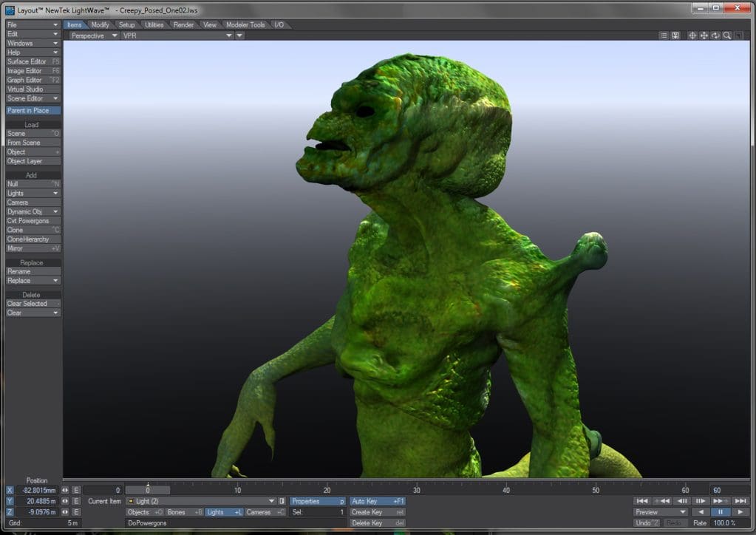
Task: Play animation in reverse
Action: tap(701, 512)
